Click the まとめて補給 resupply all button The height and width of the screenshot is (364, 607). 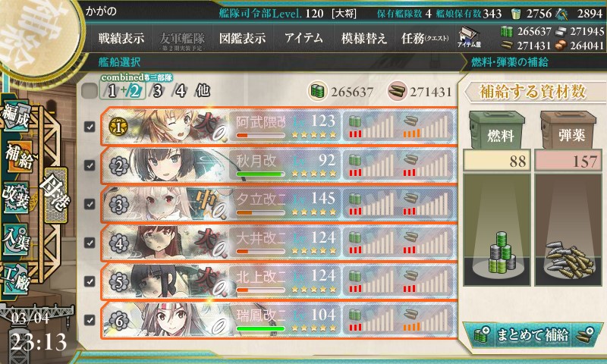tap(533, 334)
